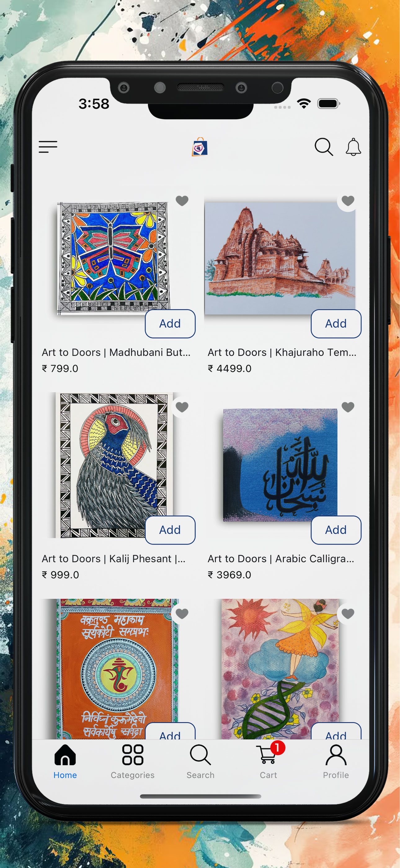The height and width of the screenshot is (868, 400).
Task: Open Search tab in bottom bar
Action: (x=200, y=761)
